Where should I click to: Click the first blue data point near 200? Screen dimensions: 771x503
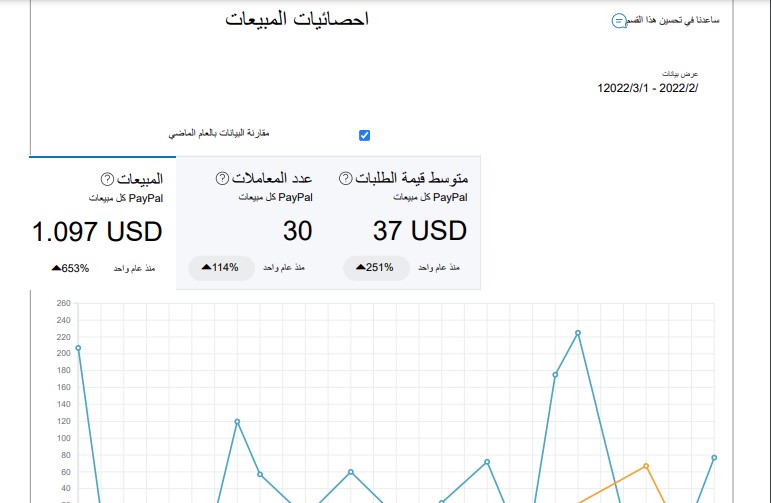click(x=78, y=348)
